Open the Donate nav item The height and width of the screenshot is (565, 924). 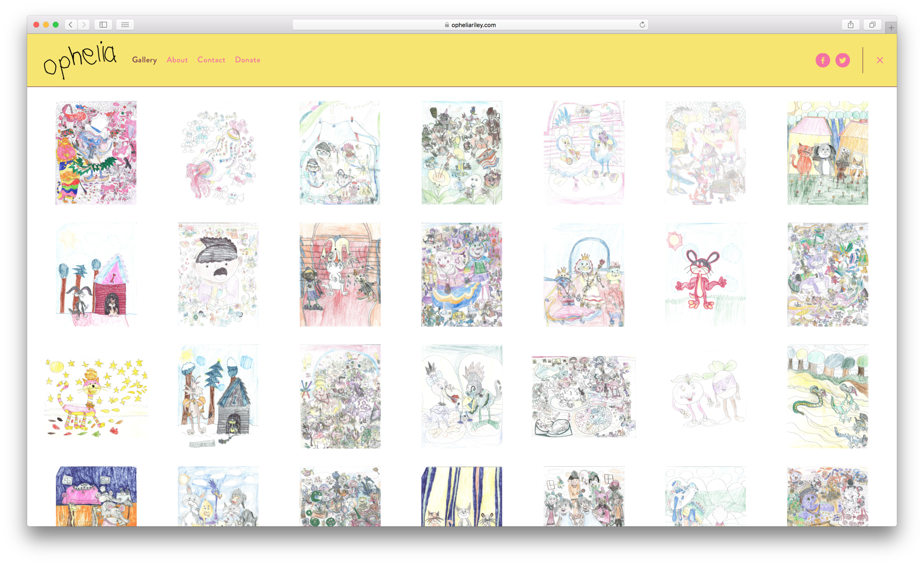(248, 60)
